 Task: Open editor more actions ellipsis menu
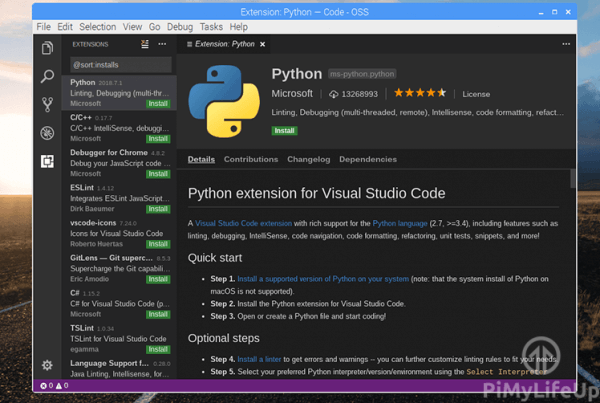point(567,45)
